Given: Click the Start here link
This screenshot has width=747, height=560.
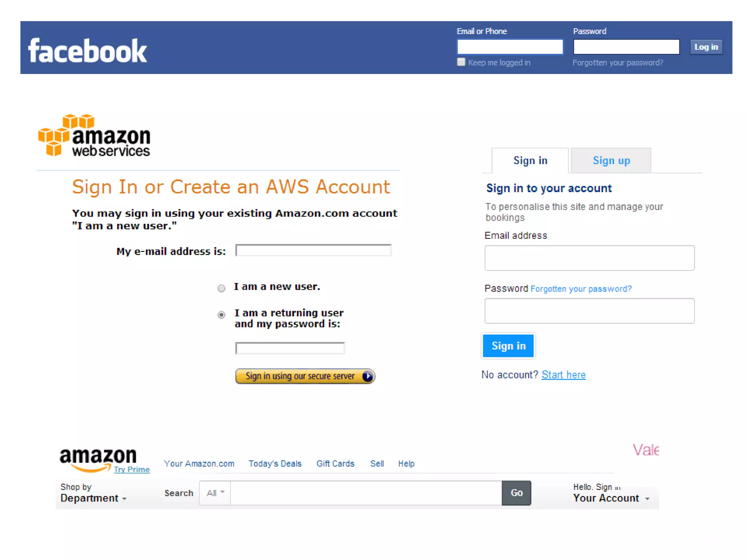Looking at the screenshot, I should coord(563,374).
